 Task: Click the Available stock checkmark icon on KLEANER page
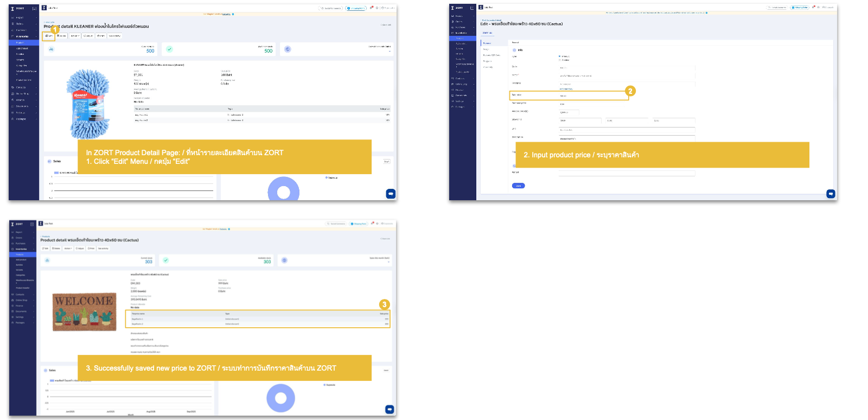click(x=169, y=49)
